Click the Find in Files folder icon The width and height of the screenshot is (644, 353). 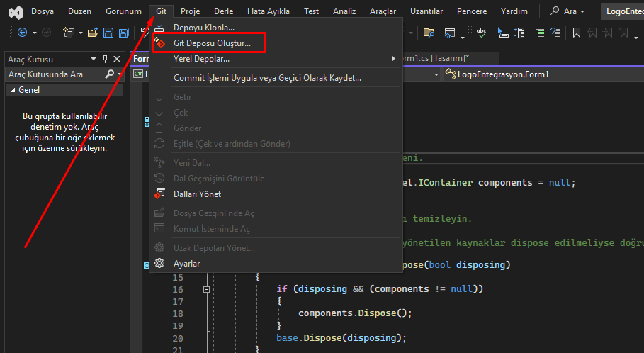coord(429,33)
